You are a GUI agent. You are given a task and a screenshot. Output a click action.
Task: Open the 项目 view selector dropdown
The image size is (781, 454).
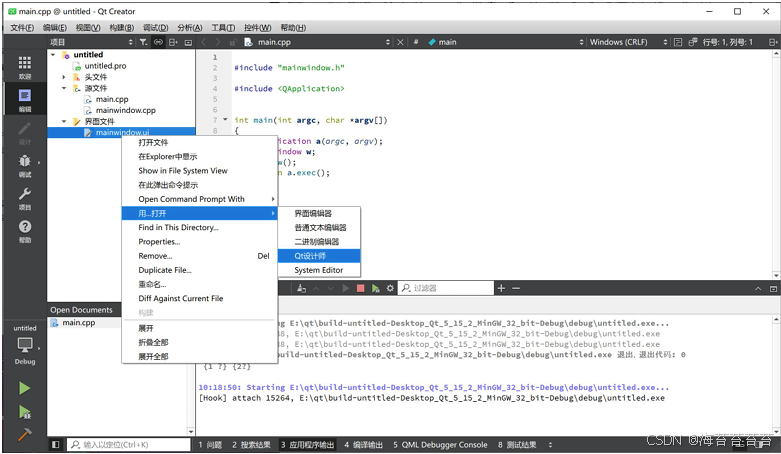[x=92, y=42]
